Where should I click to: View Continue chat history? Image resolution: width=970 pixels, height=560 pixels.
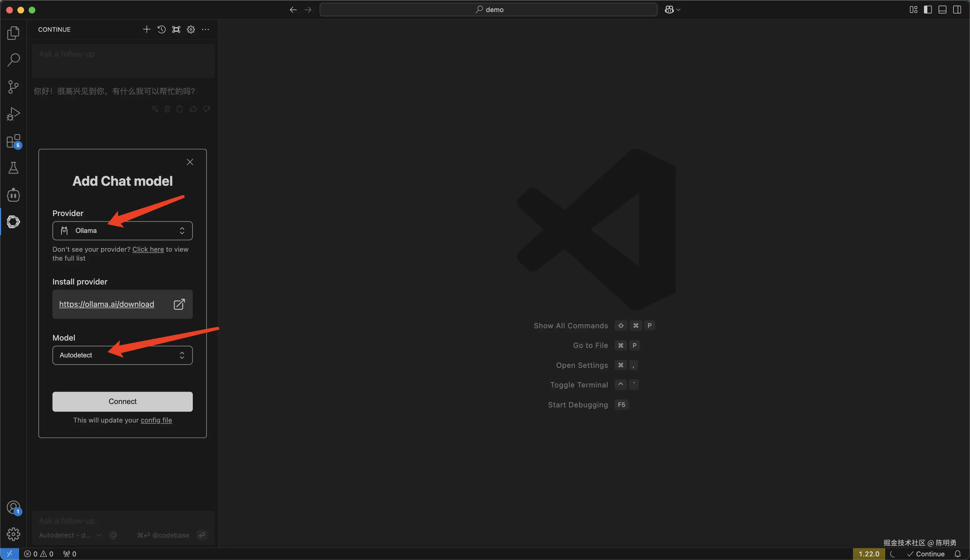pos(162,30)
